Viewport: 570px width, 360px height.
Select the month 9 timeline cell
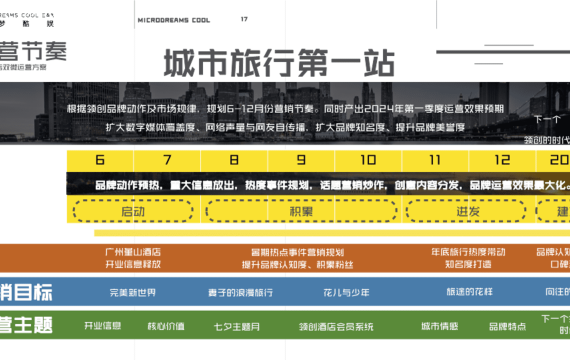[301, 160]
